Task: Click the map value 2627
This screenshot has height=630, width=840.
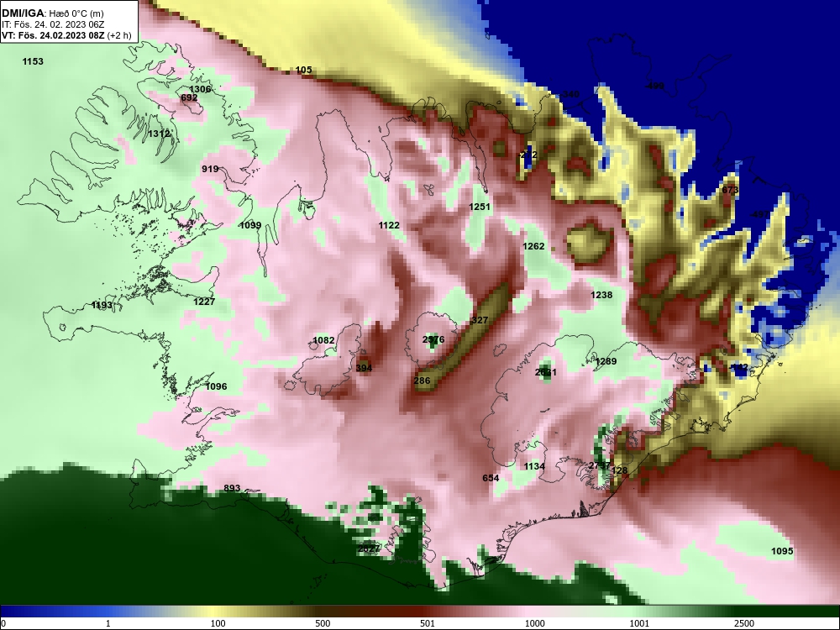Action: click(369, 549)
